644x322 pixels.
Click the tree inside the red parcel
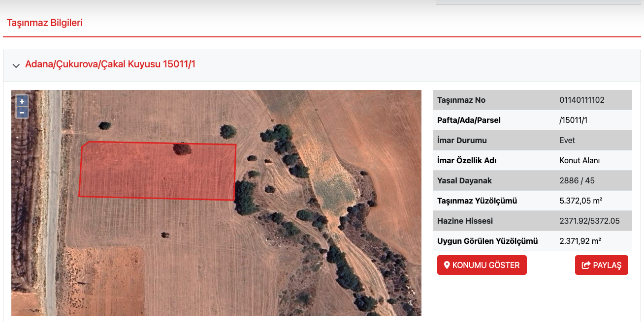(x=182, y=148)
